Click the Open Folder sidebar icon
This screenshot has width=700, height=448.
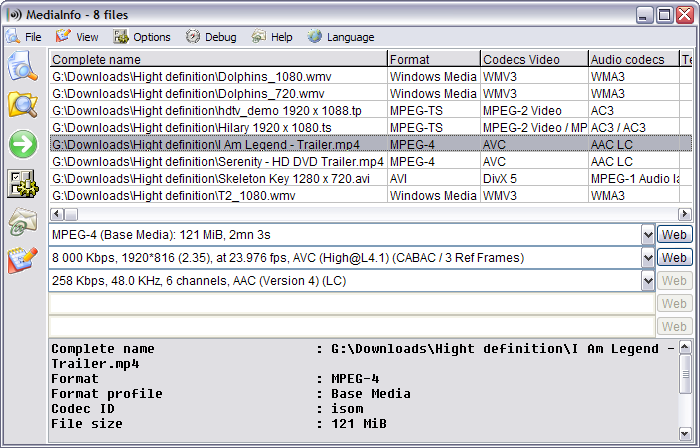coord(22,104)
